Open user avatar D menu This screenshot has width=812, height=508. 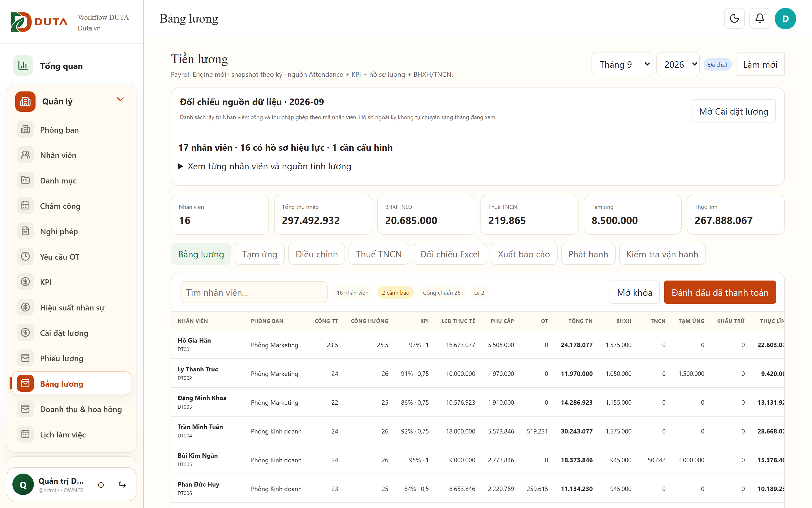[x=785, y=18]
